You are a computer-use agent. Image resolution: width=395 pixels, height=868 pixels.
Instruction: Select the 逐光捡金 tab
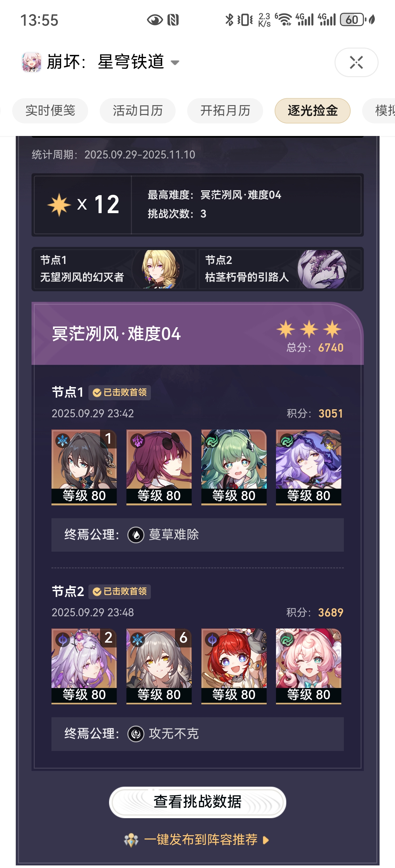tap(312, 111)
